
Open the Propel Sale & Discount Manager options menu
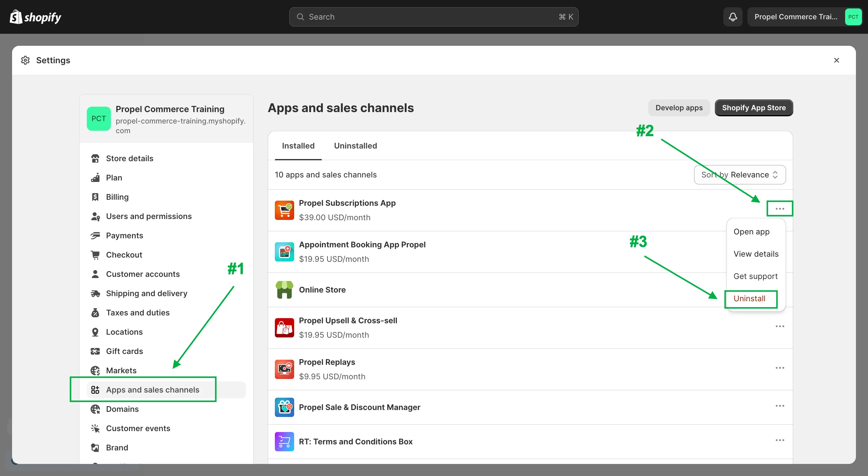click(x=780, y=406)
